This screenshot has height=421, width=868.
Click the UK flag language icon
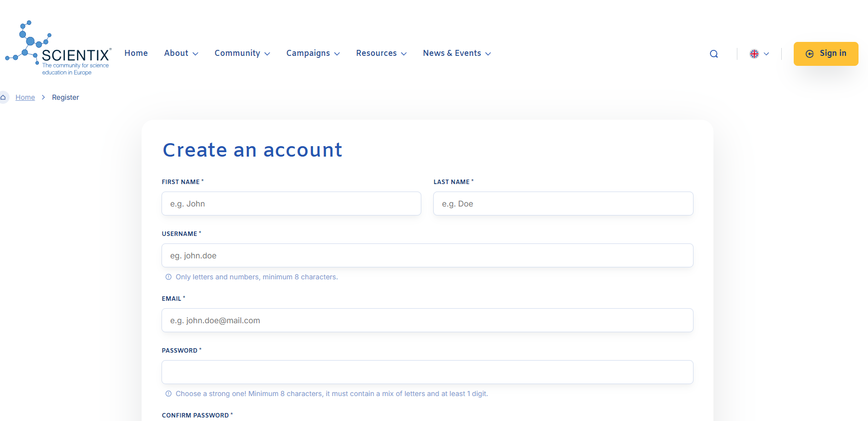754,54
